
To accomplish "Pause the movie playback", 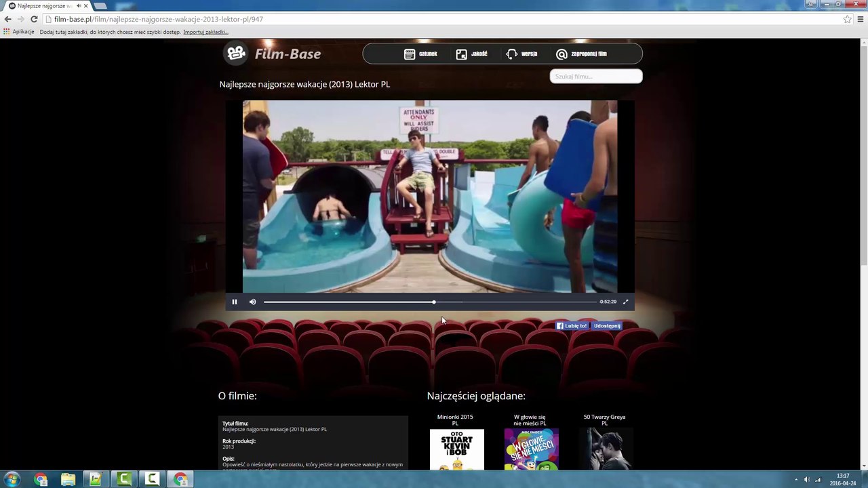I will click(235, 302).
